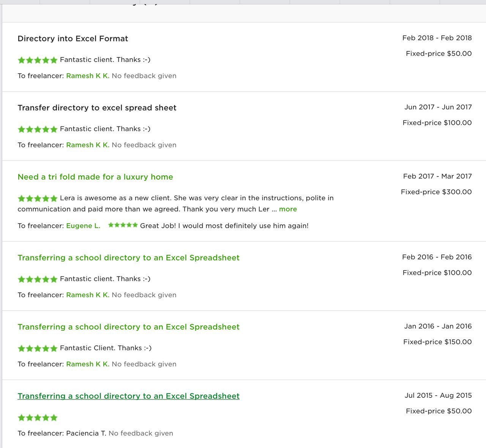Click the green stars beside the Lera is awesome review
486x448 pixels.
click(37, 198)
